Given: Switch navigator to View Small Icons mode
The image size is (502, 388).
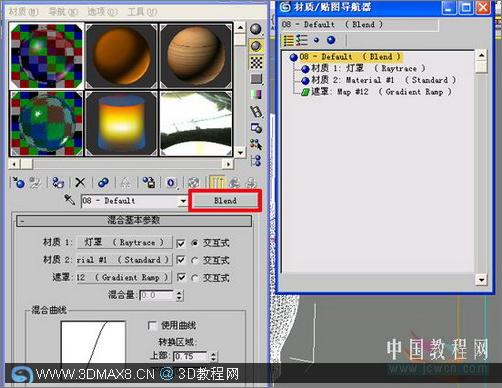Looking at the screenshot, I should pos(316,40).
